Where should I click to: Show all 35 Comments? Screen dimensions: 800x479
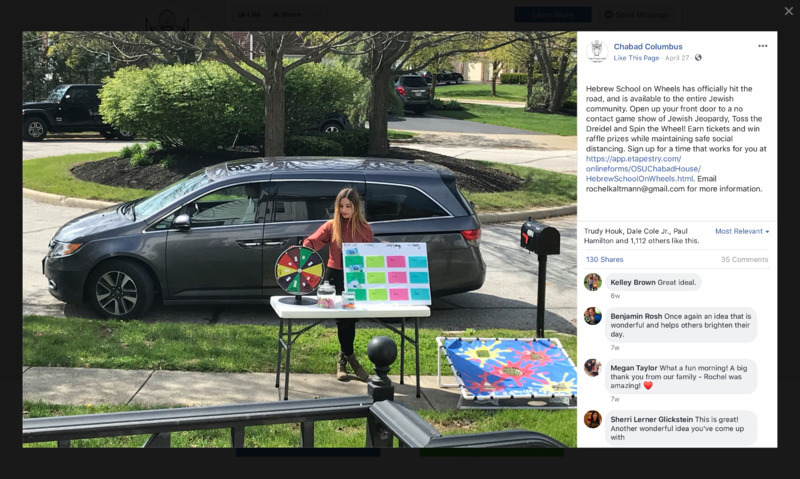point(744,260)
